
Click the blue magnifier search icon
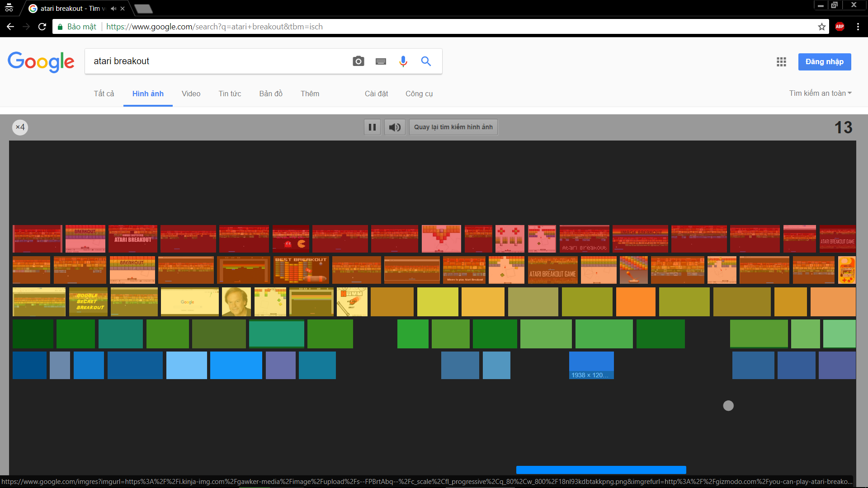tap(426, 61)
